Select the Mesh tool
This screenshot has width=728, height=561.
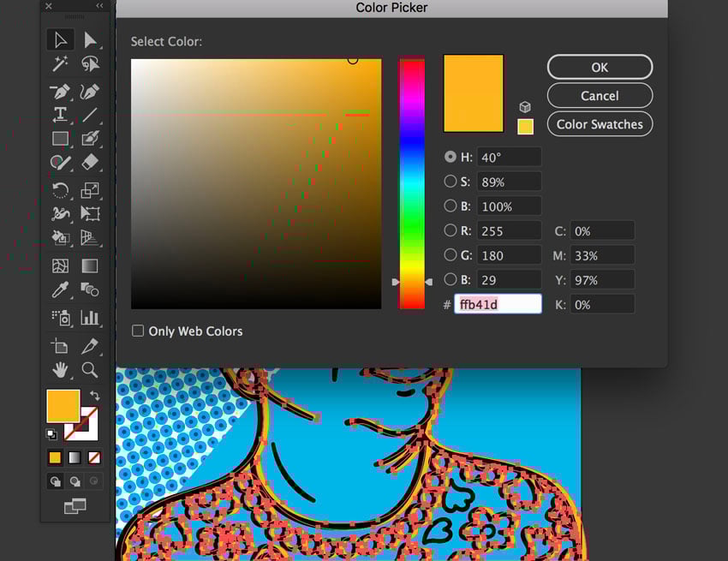tap(60, 266)
